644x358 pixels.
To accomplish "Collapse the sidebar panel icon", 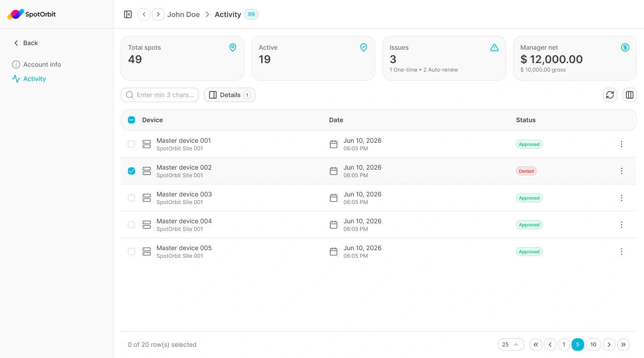I will coord(128,14).
